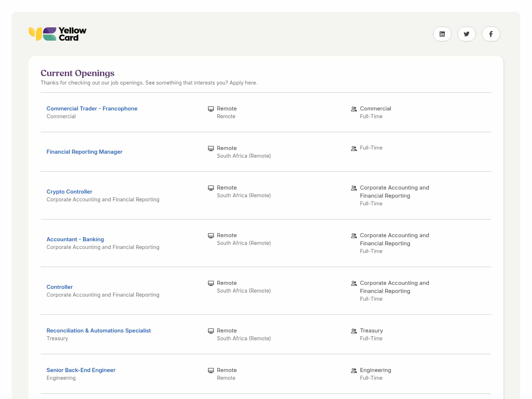Click the Twitter bird icon
The image size is (532, 399).
point(466,34)
